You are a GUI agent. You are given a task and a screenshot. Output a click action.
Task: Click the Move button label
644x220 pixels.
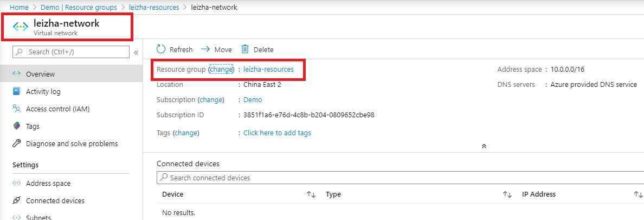[x=223, y=50]
